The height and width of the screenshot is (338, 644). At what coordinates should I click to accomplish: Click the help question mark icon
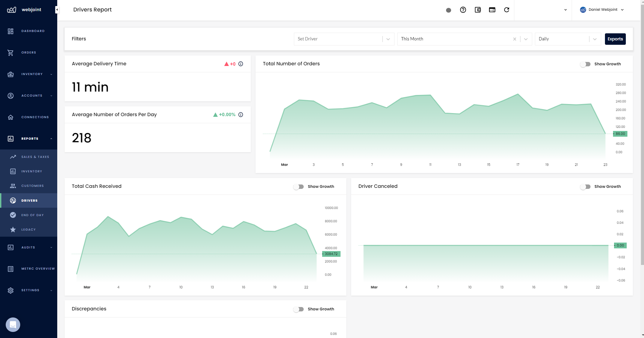[x=463, y=10]
